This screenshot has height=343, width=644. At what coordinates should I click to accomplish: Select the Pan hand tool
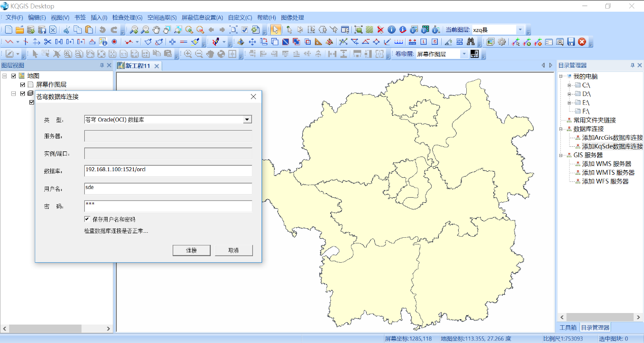(x=156, y=29)
